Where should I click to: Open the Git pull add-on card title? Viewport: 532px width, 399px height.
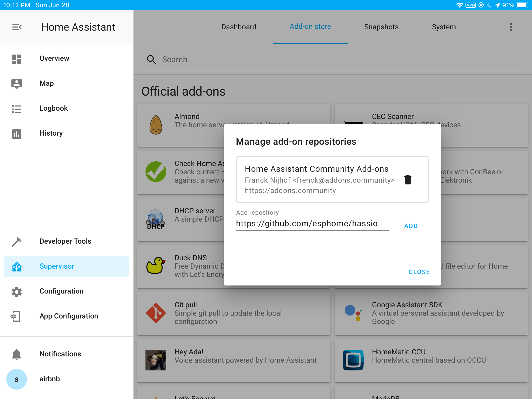[185, 305]
